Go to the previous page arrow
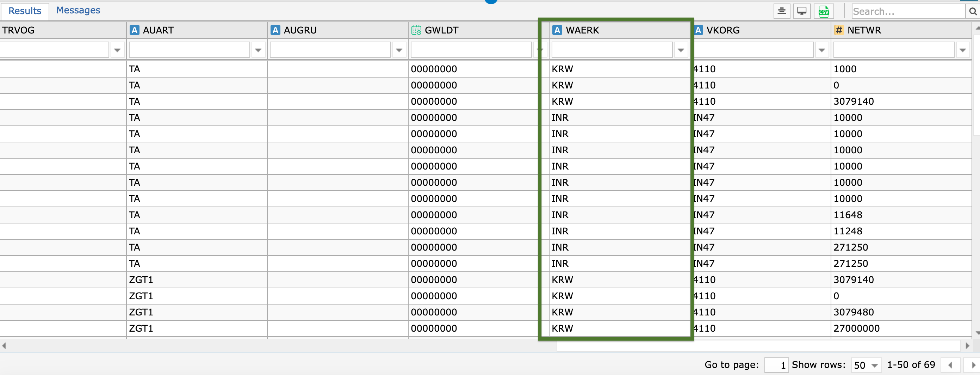980x375 pixels. 950,365
